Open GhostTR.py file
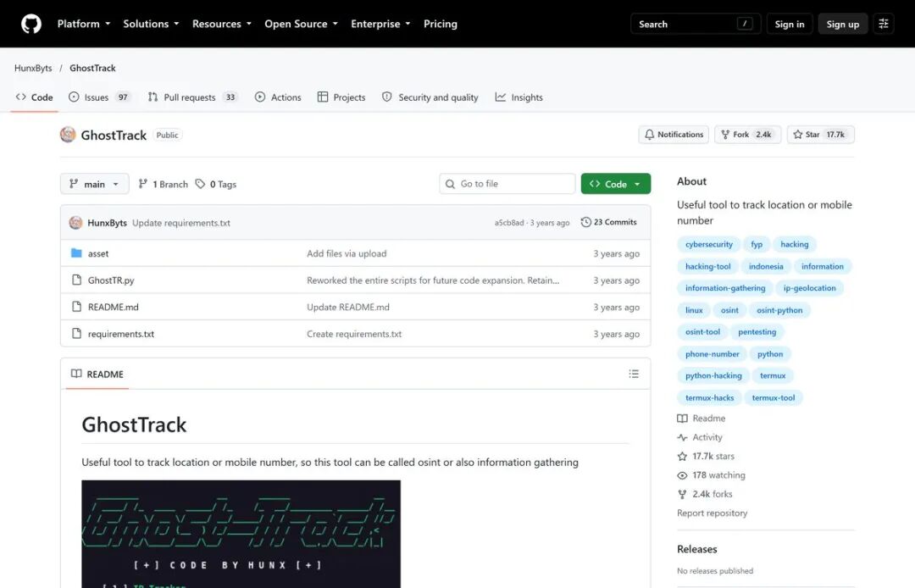The height and width of the screenshot is (588, 915). pos(111,280)
